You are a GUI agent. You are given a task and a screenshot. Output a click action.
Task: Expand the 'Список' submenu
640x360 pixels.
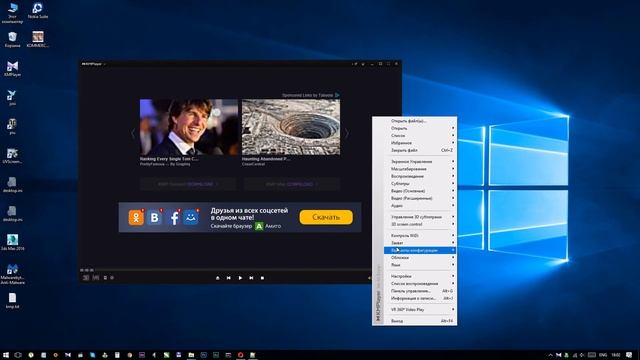(x=420, y=136)
